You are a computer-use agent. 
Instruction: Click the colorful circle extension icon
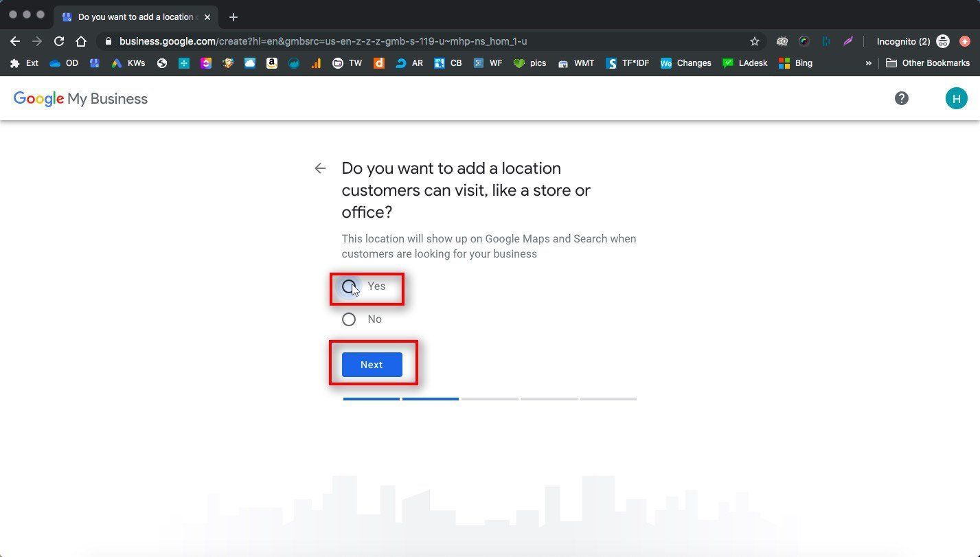[x=804, y=41]
